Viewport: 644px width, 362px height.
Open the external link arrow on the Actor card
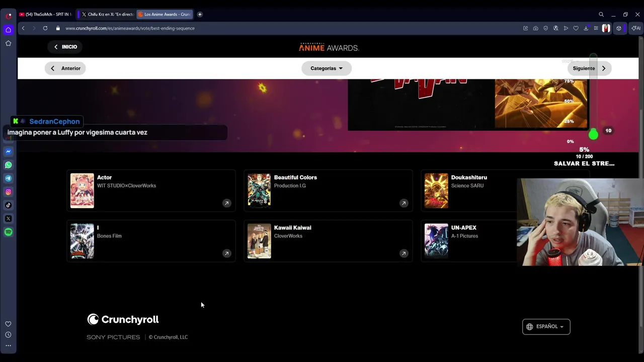click(x=226, y=203)
